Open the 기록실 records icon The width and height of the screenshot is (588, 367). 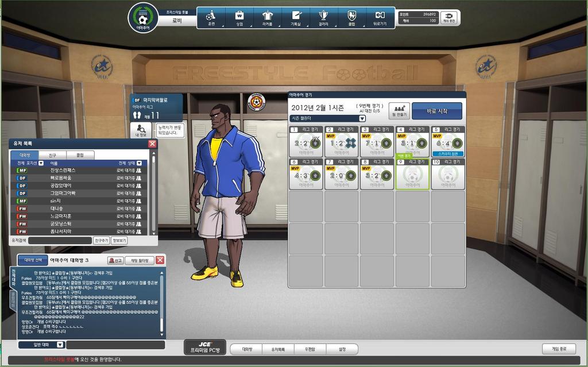[x=296, y=17]
